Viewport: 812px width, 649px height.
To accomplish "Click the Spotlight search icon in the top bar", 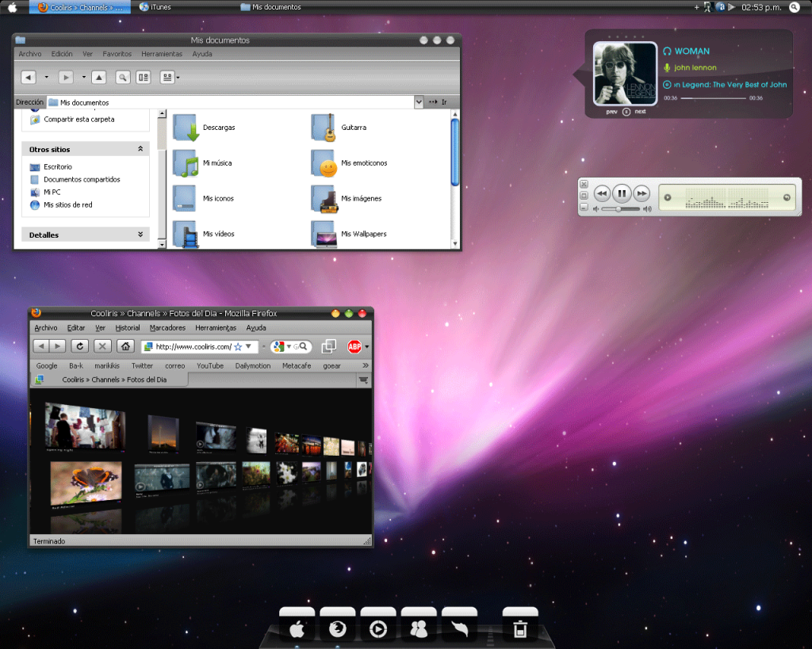I will point(794,7).
